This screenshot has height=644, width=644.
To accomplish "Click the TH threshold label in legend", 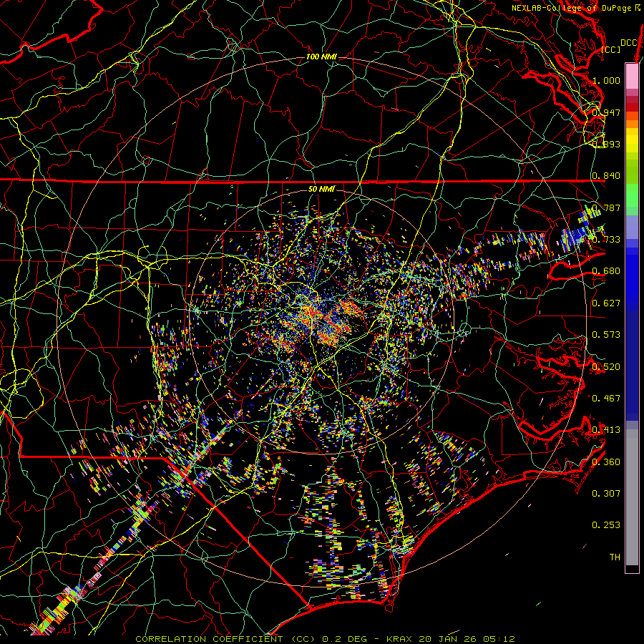I will point(615,557).
